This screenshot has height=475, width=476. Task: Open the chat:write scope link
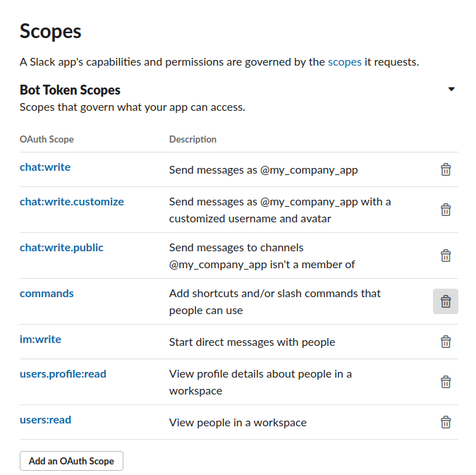(x=45, y=167)
